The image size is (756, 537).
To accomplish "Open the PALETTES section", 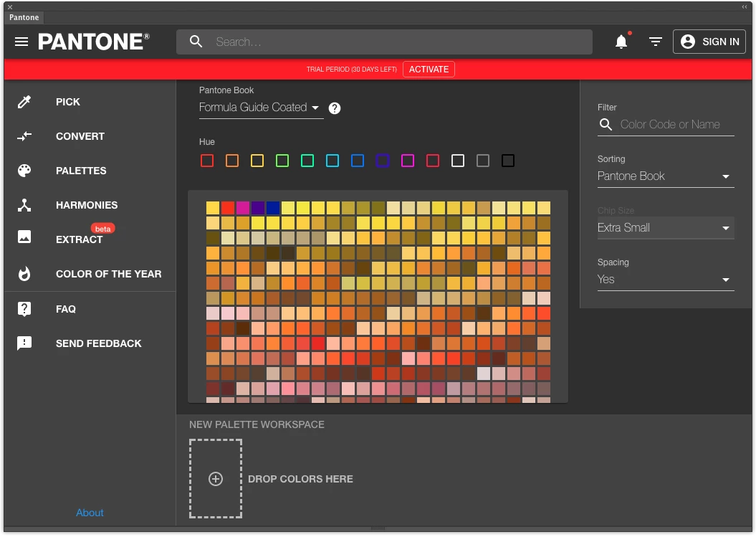I will coord(81,171).
